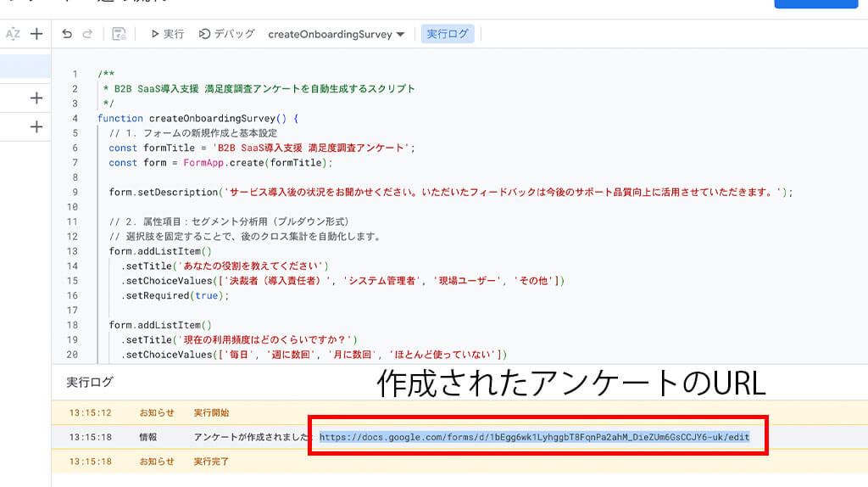Click line number 13 in the gutter
Image resolution: width=868 pixels, height=487 pixels.
tap(73, 251)
